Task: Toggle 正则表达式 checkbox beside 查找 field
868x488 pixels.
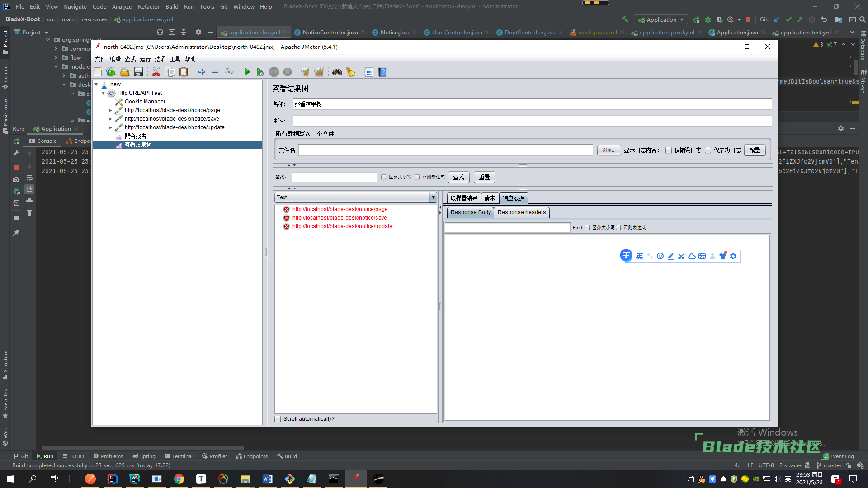Action: (x=417, y=177)
